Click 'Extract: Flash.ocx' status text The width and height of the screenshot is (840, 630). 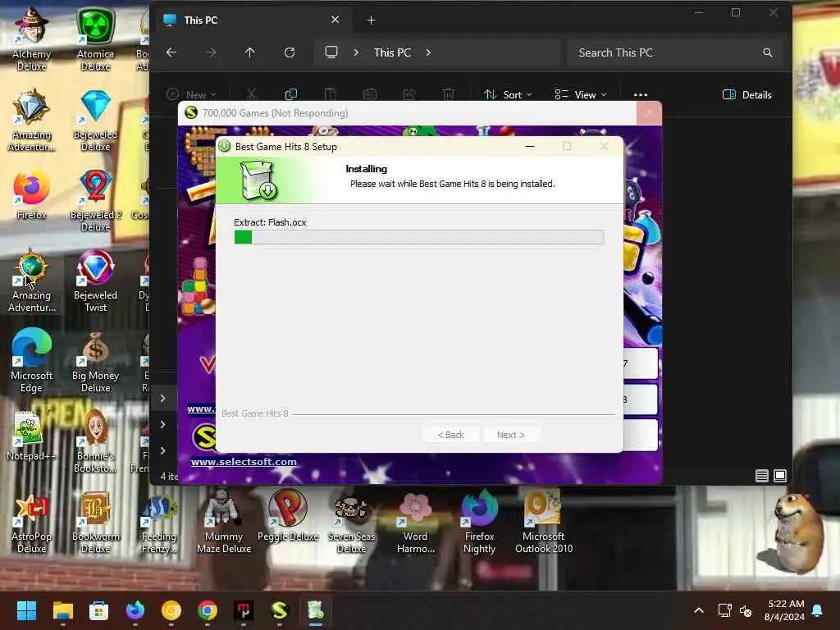(270, 222)
